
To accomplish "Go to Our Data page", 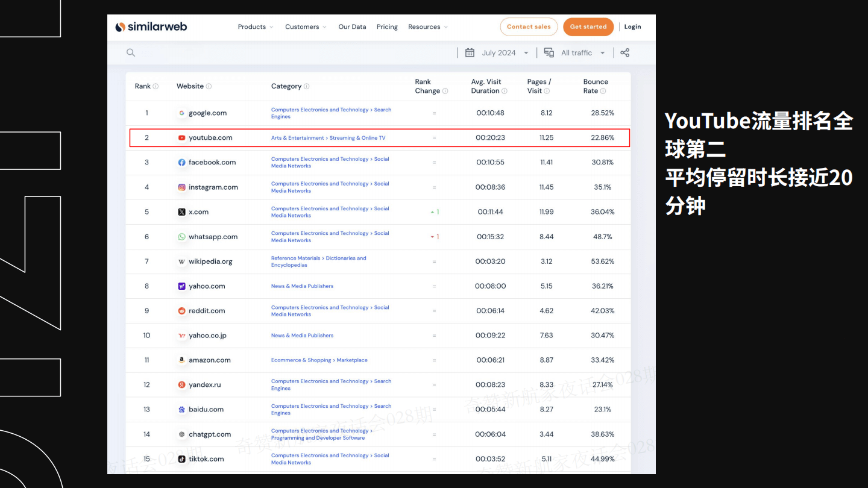I will pos(352,27).
